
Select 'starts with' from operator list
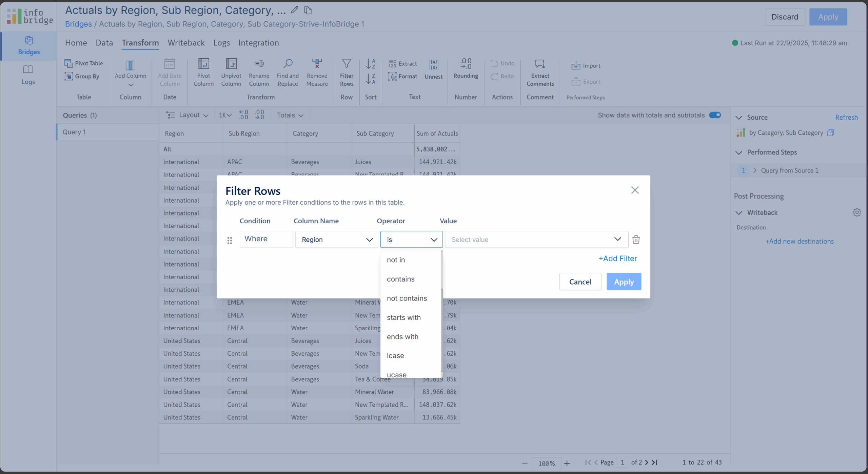pyautogui.click(x=403, y=317)
